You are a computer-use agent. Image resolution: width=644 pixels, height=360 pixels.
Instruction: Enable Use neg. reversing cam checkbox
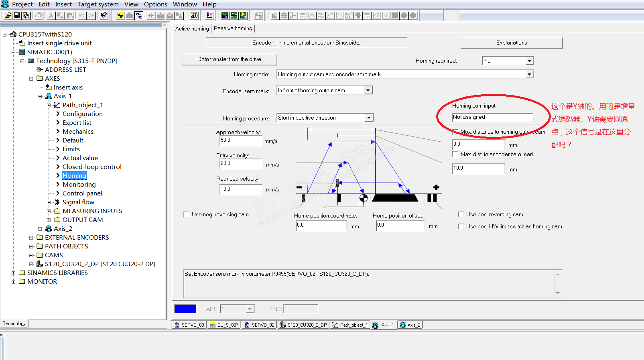click(187, 215)
